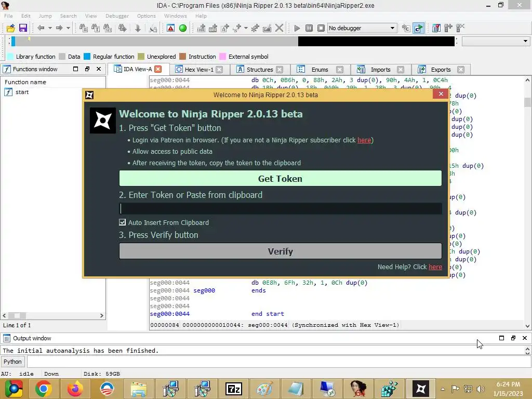
Task: Click the disassembly view vertical scrollbar
Action: (527, 203)
